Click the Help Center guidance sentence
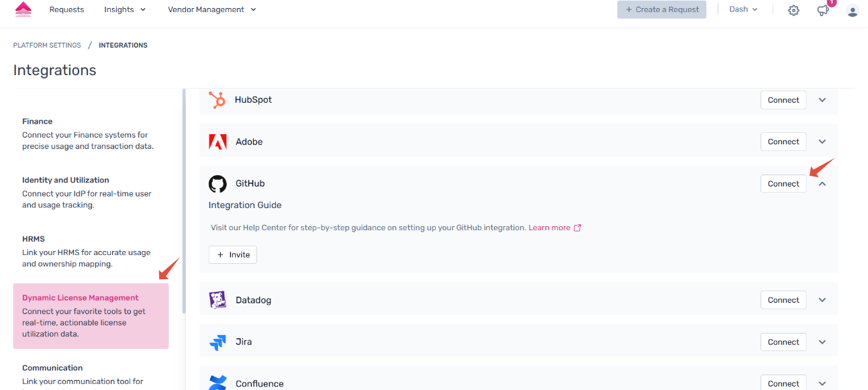 pos(368,228)
